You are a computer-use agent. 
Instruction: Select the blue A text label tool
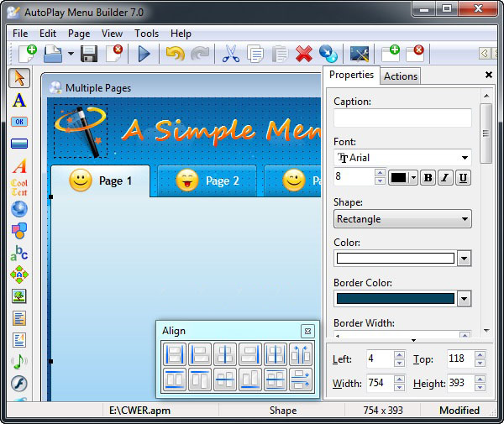[19, 100]
